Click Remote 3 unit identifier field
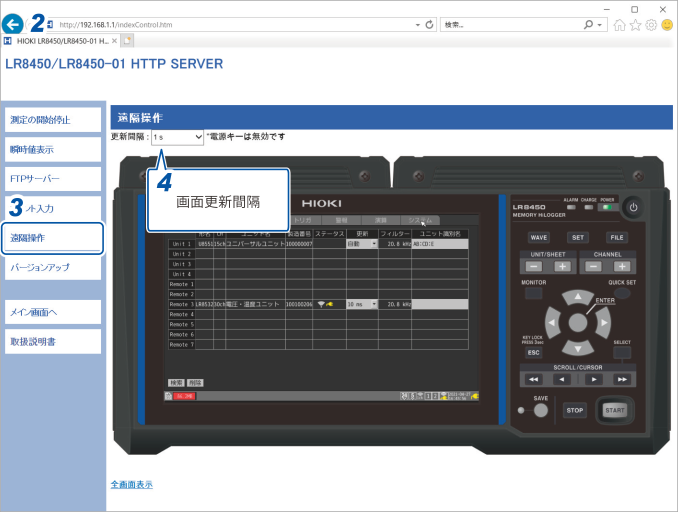The height and width of the screenshot is (512, 678). (x=440, y=304)
